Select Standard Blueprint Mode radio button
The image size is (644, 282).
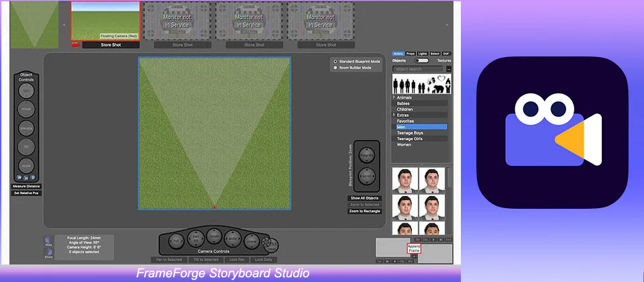click(x=335, y=61)
